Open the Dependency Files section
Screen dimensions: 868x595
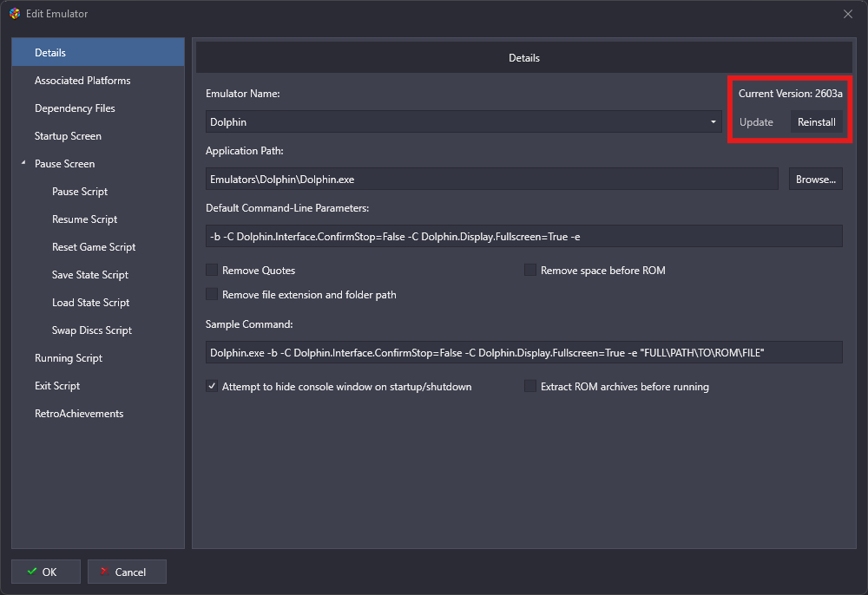[x=98, y=108]
